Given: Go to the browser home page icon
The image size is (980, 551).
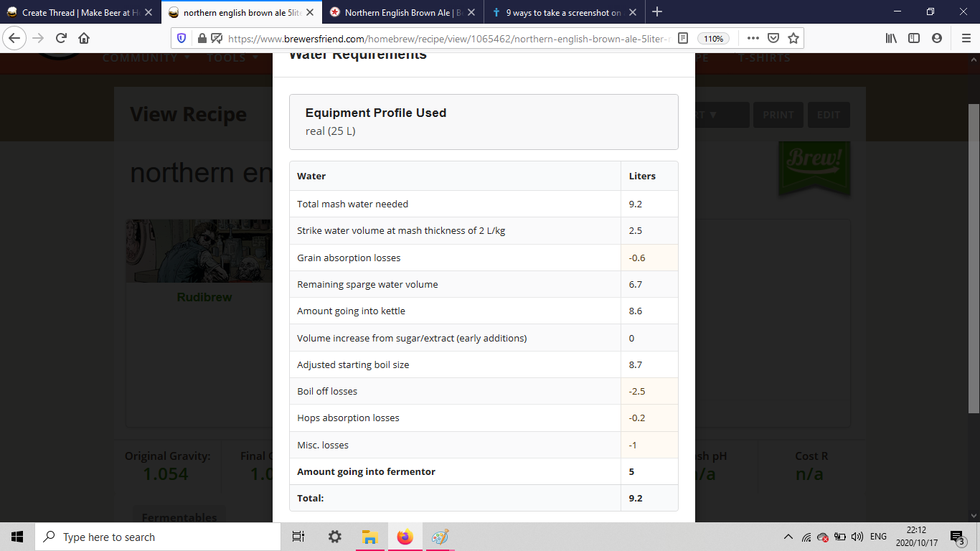Looking at the screenshot, I should click(x=84, y=38).
